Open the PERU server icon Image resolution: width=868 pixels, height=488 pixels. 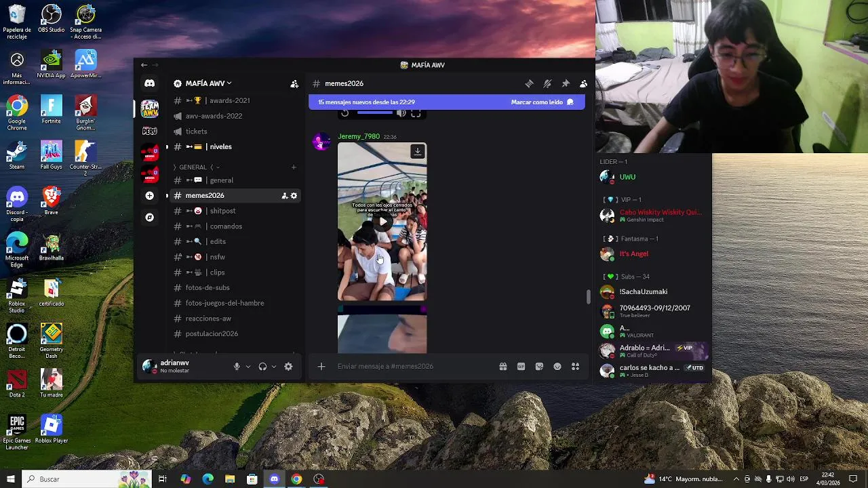[149, 131]
